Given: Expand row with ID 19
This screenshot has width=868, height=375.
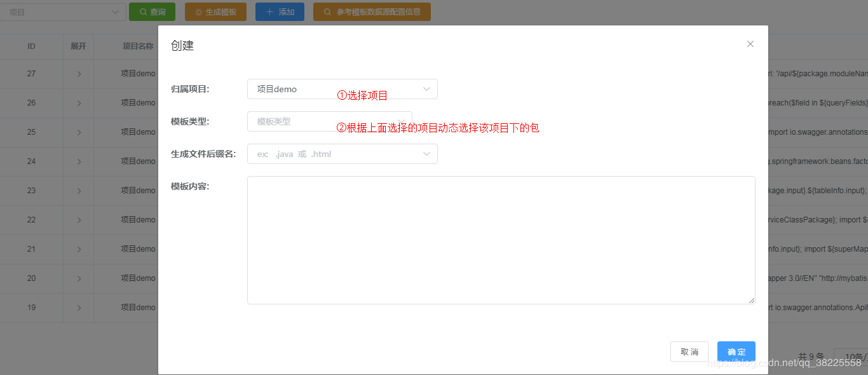Looking at the screenshot, I should pyautogui.click(x=79, y=308).
